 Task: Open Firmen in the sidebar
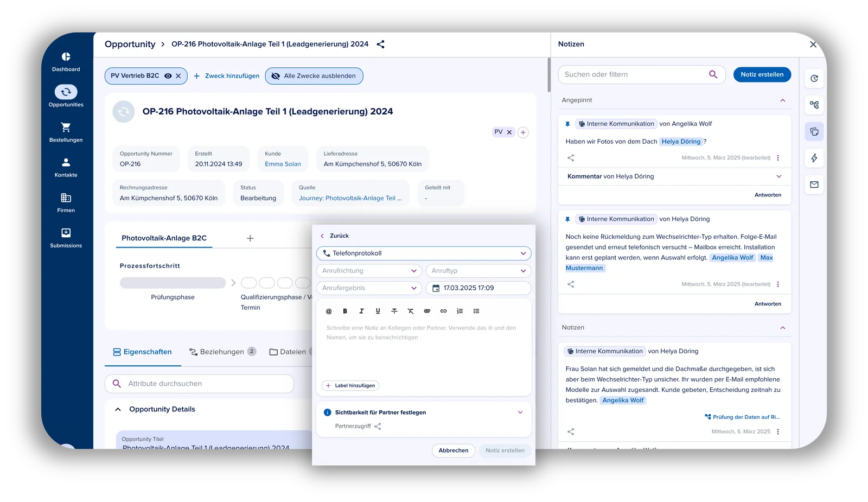click(66, 202)
